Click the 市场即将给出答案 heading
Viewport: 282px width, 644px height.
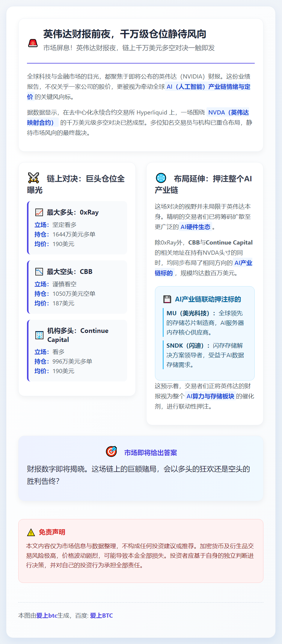pyautogui.click(x=150, y=453)
